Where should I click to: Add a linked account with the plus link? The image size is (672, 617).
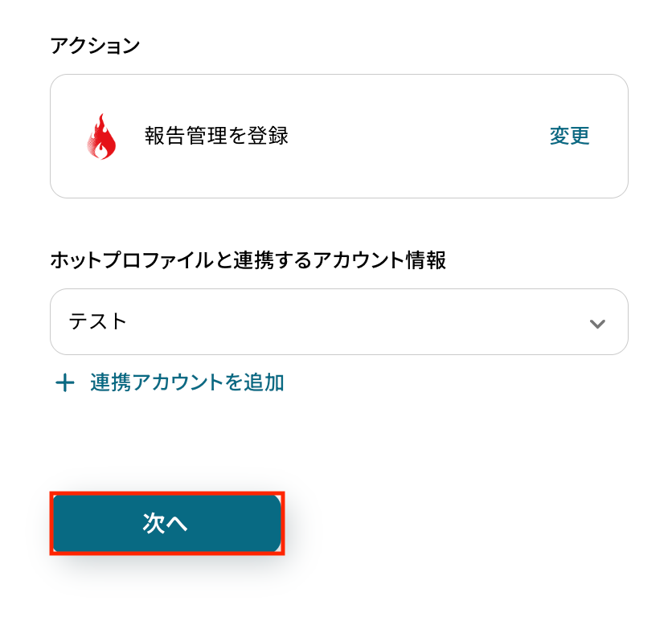(x=170, y=382)
